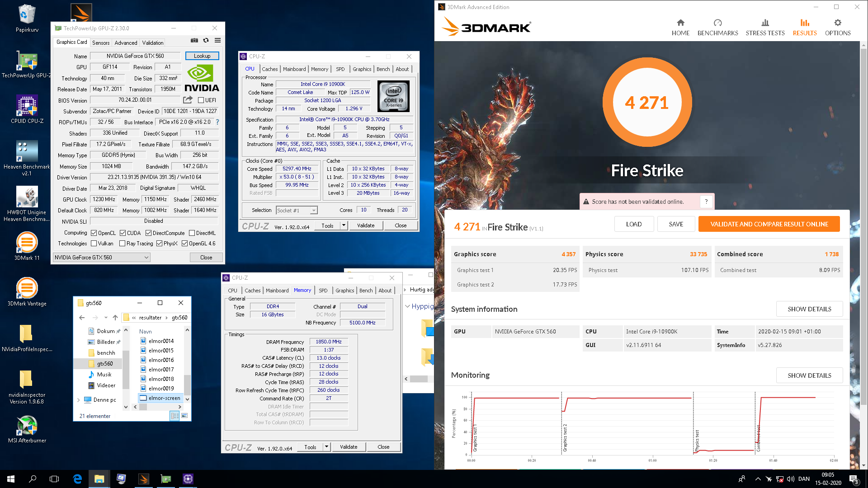Toggle DirectML checkbox

(x=192, y=233)
